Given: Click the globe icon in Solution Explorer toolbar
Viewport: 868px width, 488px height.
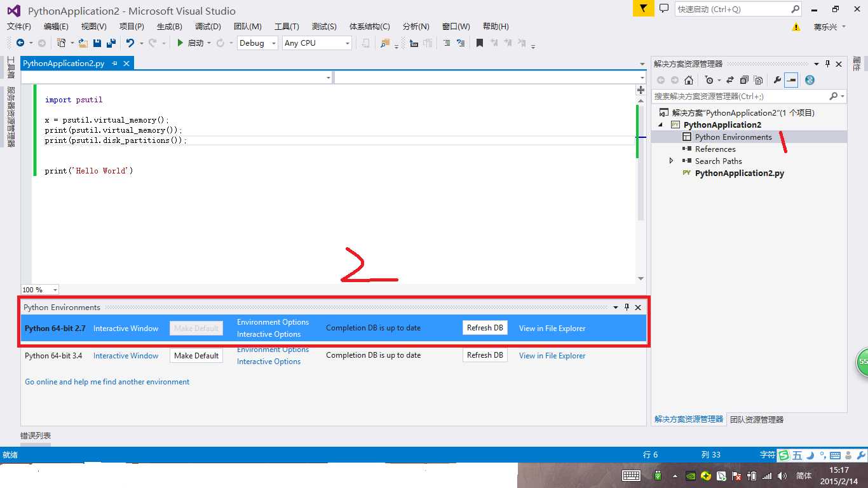Looking at the screenshot, I should click(810, 80).
